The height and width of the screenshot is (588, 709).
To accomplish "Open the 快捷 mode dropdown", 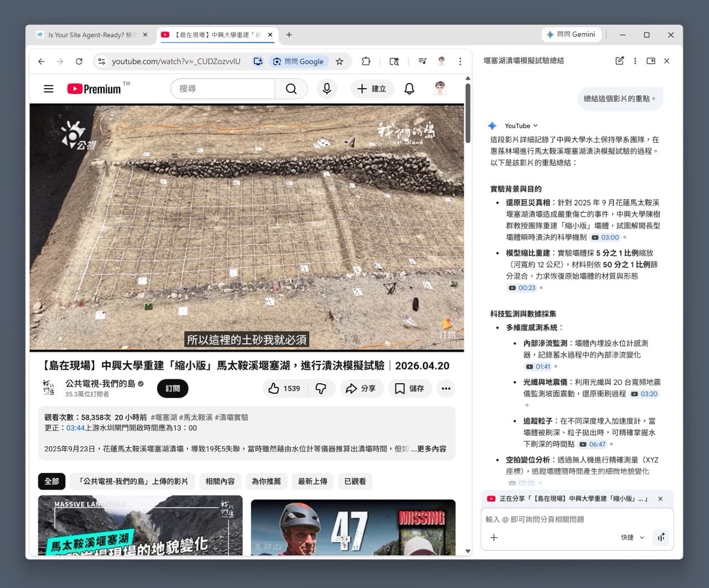I will 632,537.
